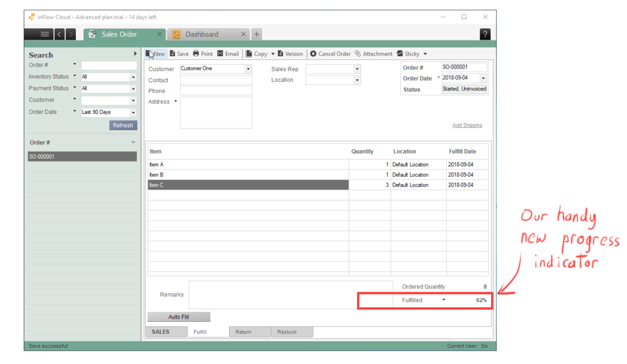Viewport: 627px width, 364px height.
Task: Open the hamburger main menu
Action: click(45, 34)
